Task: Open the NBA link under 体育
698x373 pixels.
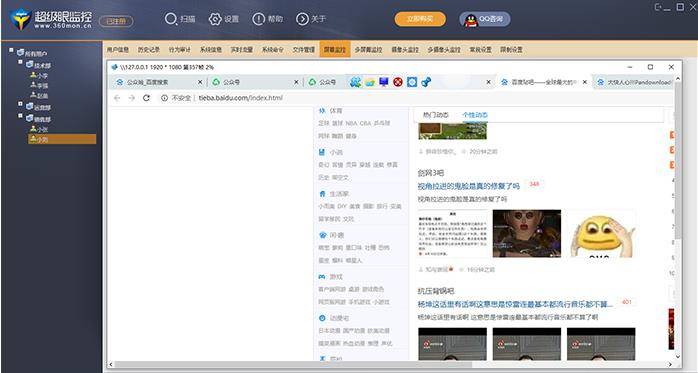Action: pos(351,123)
